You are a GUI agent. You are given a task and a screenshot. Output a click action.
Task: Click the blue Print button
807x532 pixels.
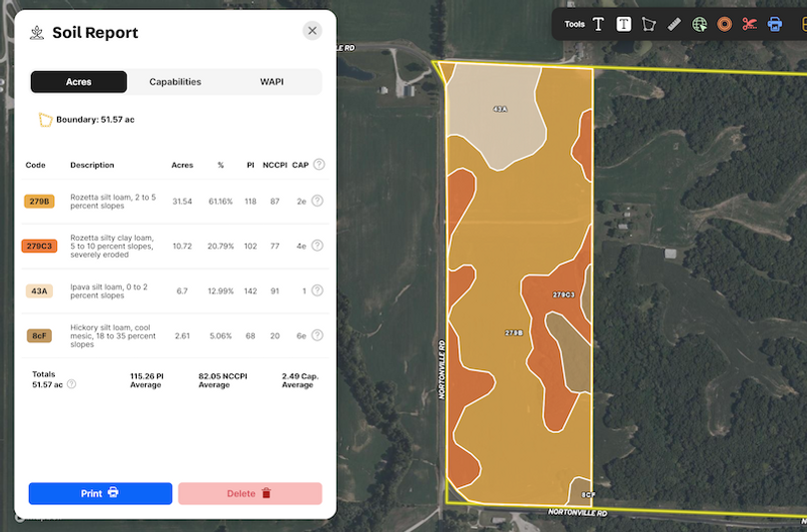[100, 493]
